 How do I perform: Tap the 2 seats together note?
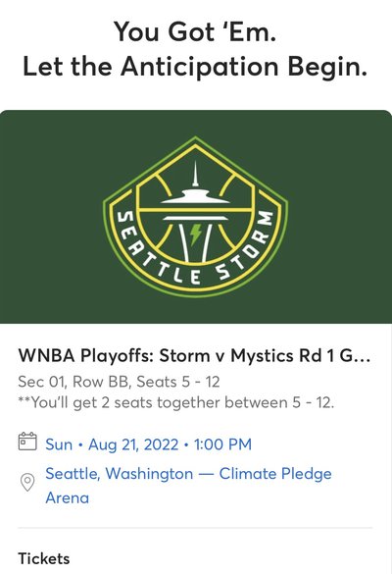click(x=175, y=402)
